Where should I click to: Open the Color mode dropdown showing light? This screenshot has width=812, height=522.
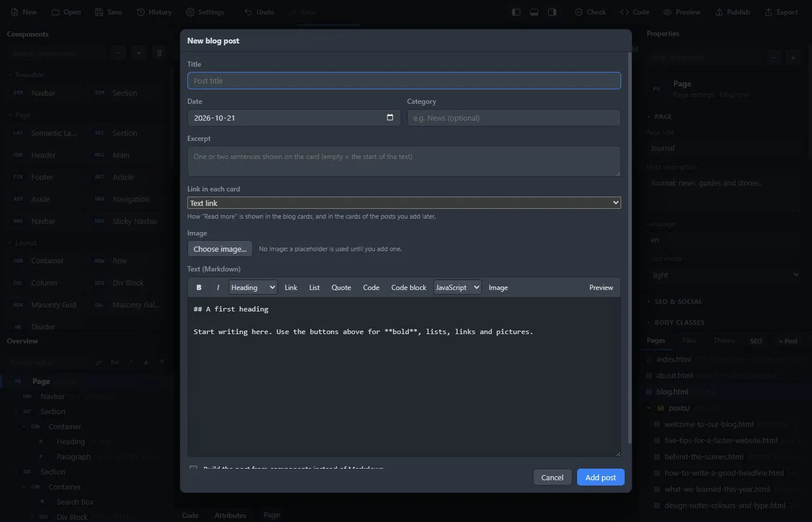pyautogui.click(x=725, y=275)
